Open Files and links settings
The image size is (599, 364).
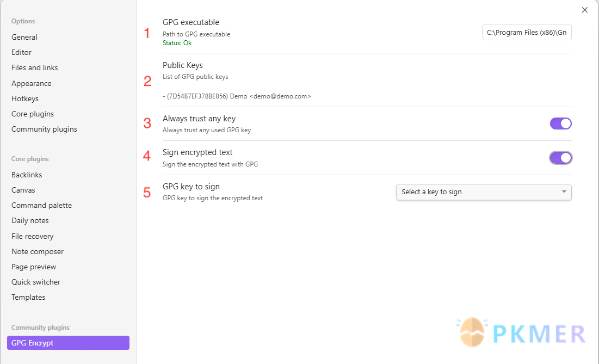pyautogui.click(x=35, y=67)
